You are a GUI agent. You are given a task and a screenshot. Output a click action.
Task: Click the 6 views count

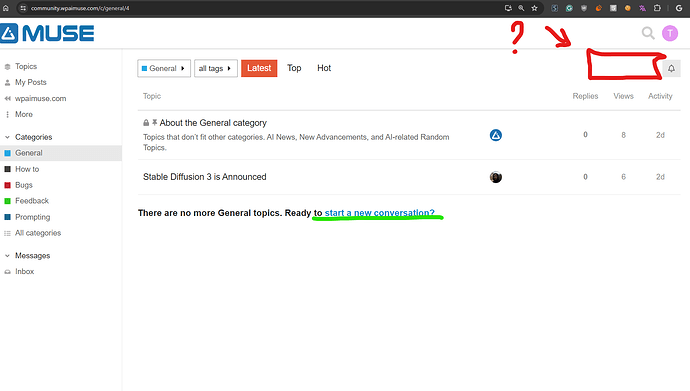(623, 177)
